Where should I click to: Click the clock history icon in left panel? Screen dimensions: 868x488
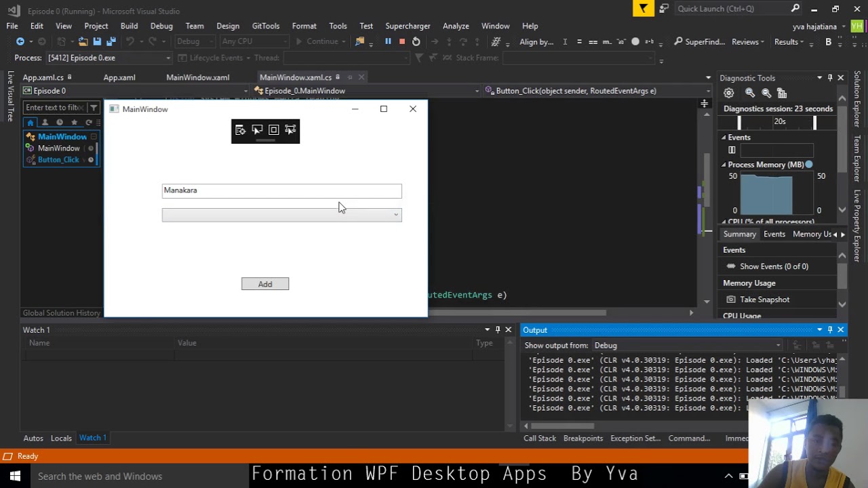[x=59, y=122]
